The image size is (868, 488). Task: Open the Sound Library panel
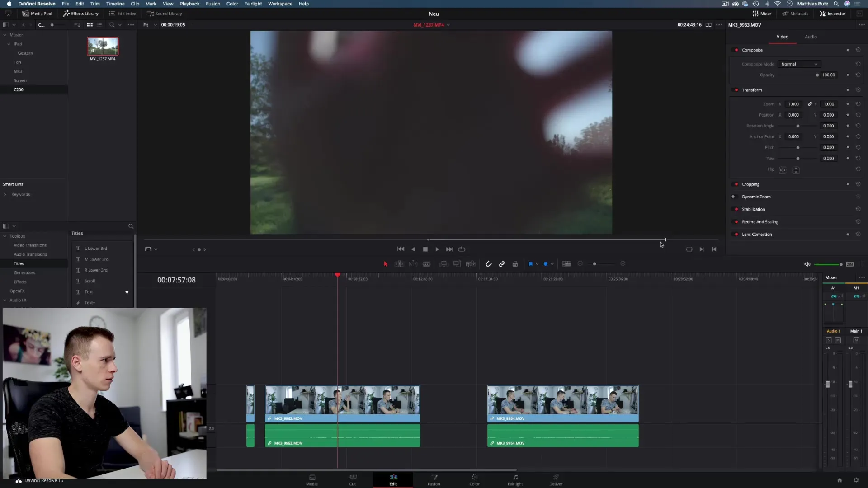pyautogui.click(x=165, y=14)
